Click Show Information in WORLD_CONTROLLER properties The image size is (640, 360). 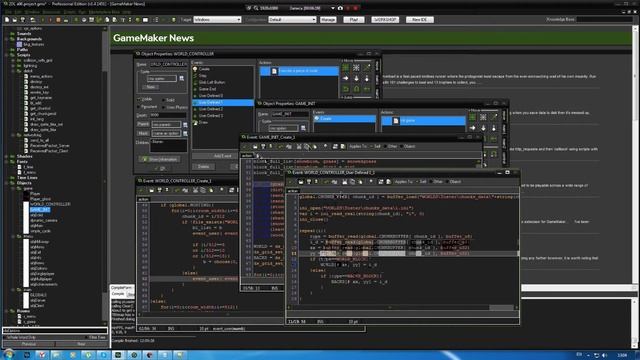click(159, 159)
